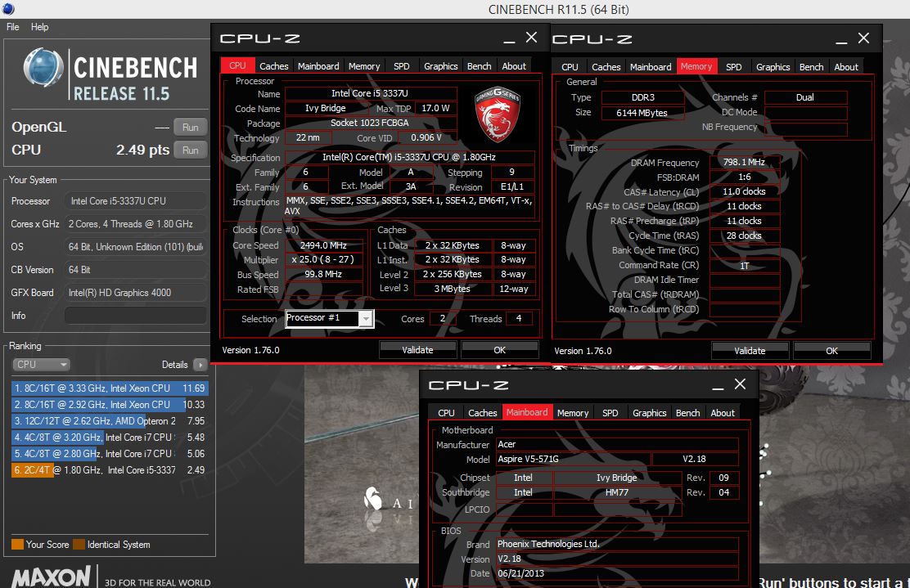Close the Memory CPU-Z window
Viewport: 910px width, 588px height.
[864, 38]
